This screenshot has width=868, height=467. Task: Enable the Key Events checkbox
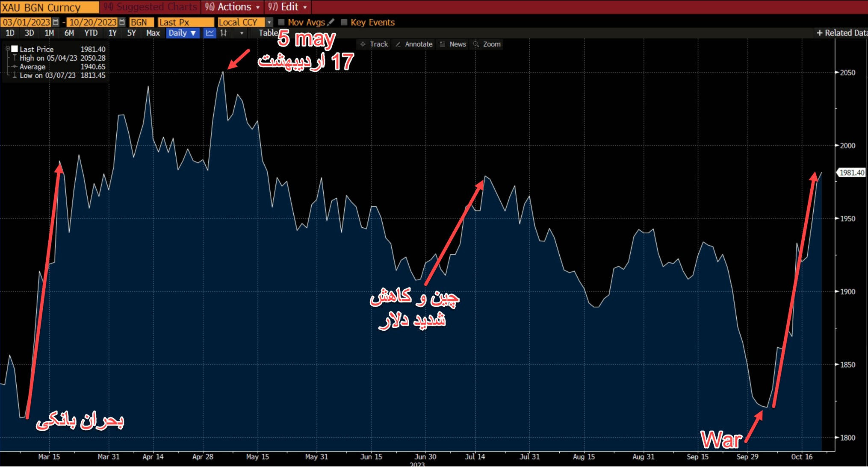(344, 22)
